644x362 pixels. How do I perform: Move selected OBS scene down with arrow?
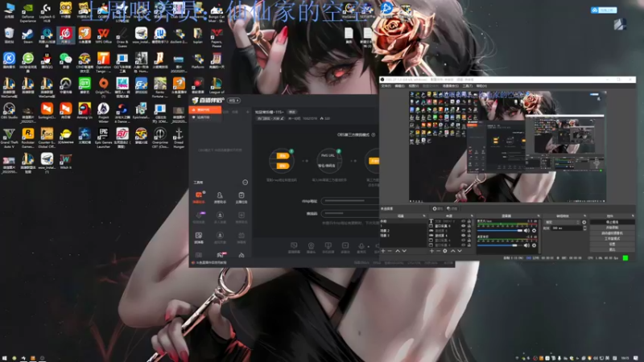[x=404, y=251]
